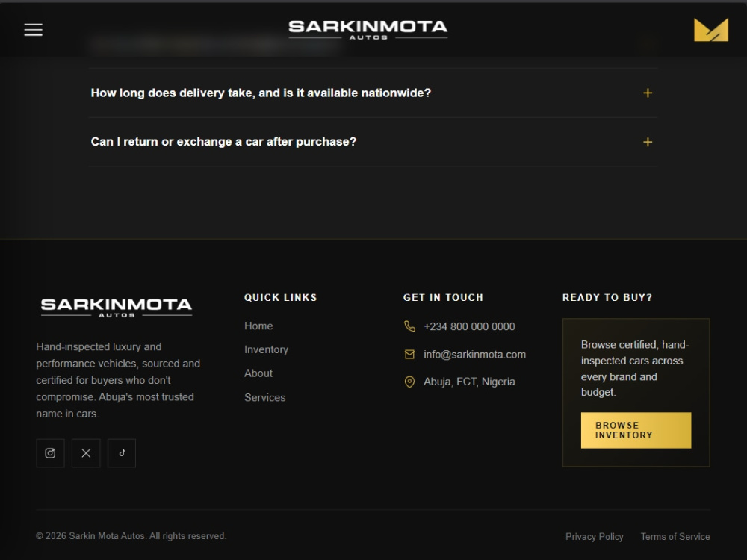Email info@sarkinmota.com link
747x560 pixels.
[x=474, y=354]
